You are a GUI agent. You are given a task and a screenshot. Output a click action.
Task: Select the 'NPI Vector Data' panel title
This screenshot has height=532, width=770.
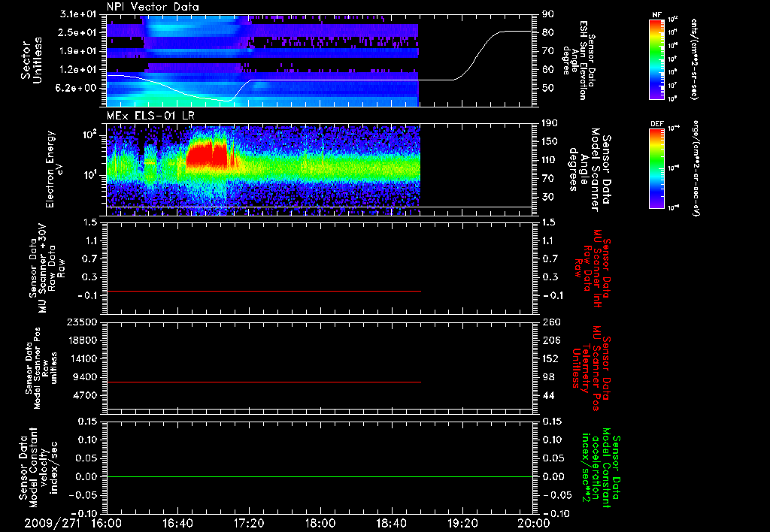point(153,7)
